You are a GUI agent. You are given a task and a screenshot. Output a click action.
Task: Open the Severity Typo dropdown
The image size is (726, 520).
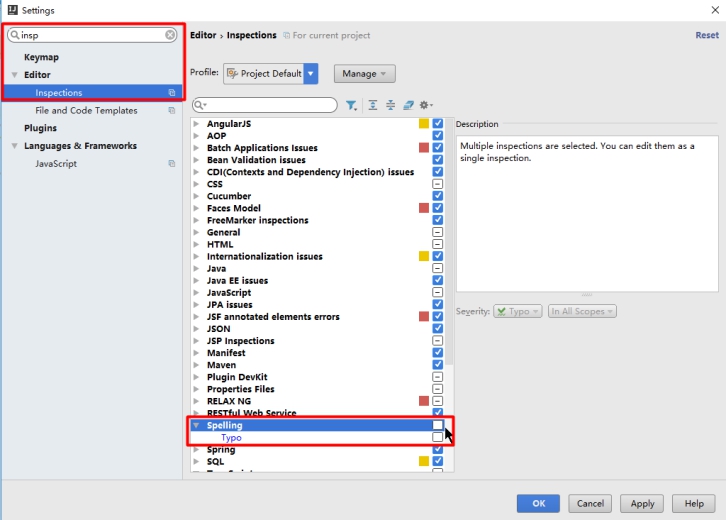pos(518,311)
